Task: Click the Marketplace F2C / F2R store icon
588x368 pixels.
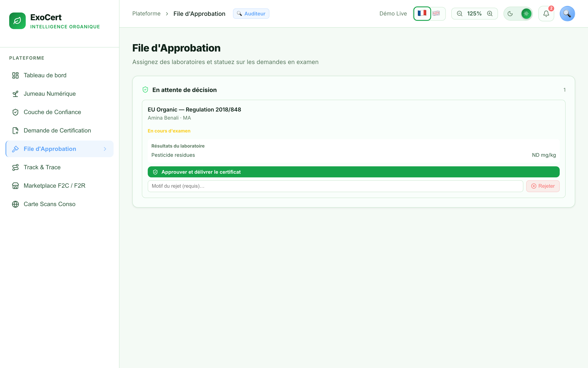Action: click(x=15, y=186)
